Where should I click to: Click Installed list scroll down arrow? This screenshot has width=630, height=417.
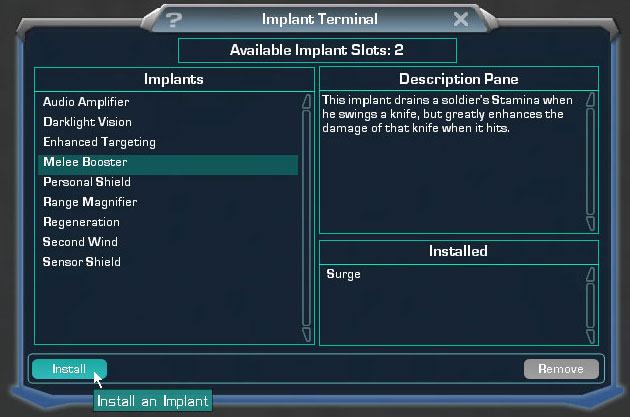pyautogui.click(x=590, y=337)
